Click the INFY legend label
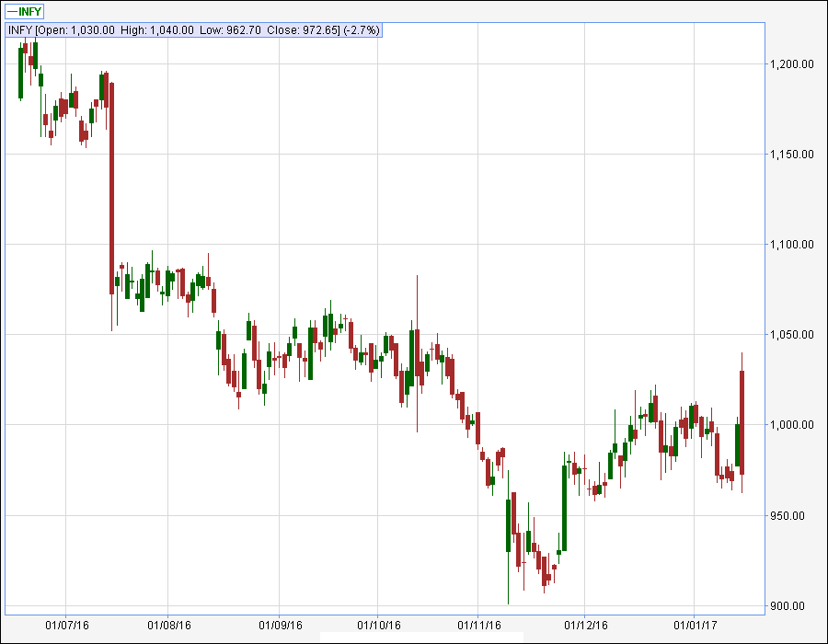The height and width of the screenshot is (644, 828). (x=30, y=11)
